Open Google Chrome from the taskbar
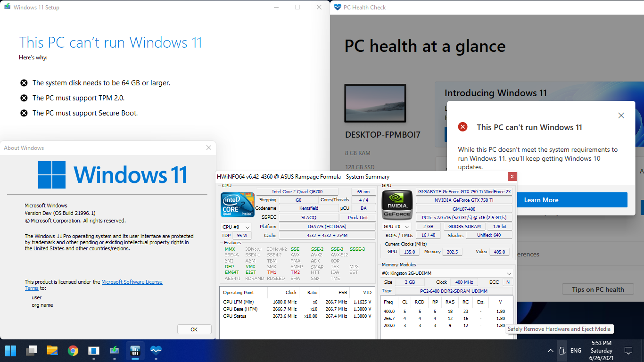Image resolution: width=644 pixels, height=362 pixels. coord(73,351)
